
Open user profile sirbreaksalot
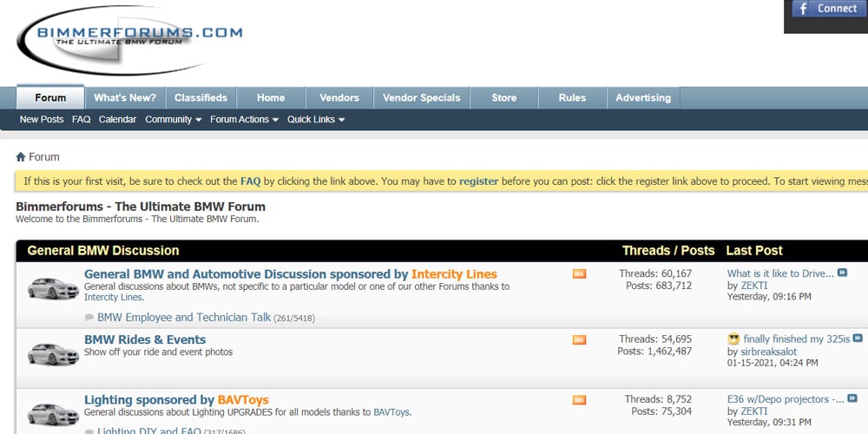768,352
